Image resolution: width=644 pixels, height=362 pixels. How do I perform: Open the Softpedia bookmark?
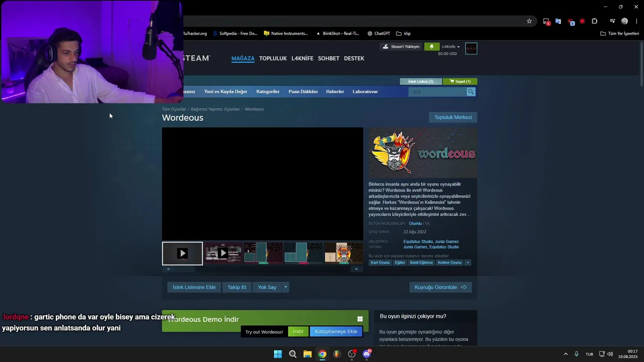click(234, 33)
